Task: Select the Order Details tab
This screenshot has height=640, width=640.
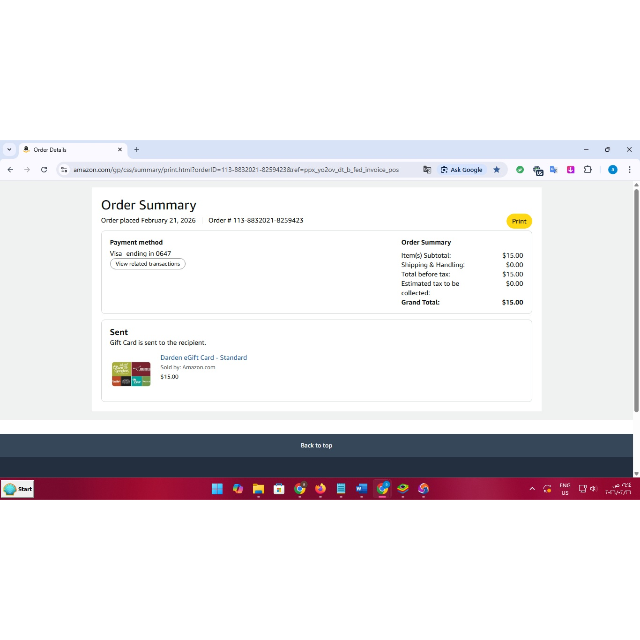Action: click(x=65, y=150)
